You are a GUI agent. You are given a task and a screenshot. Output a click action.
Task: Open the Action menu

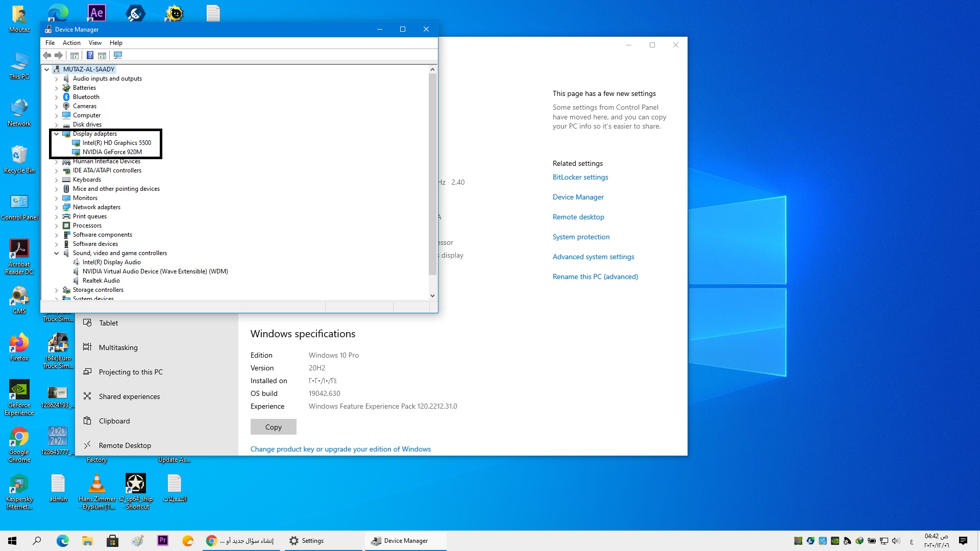71,43
